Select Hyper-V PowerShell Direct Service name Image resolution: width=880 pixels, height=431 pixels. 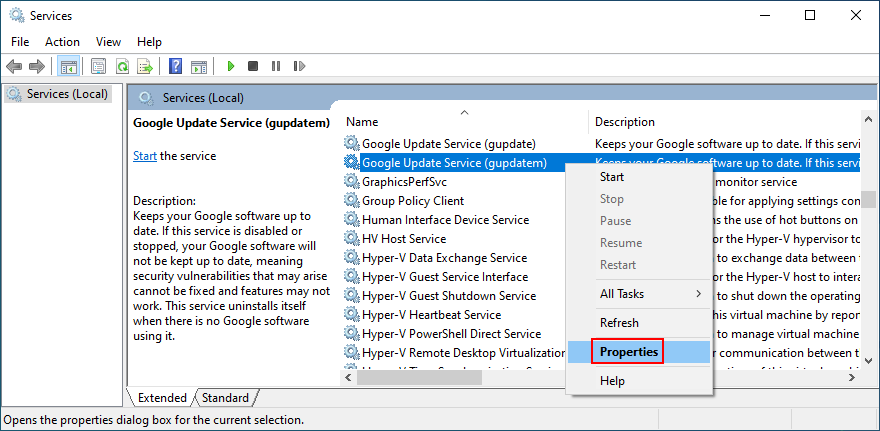pos(451,334)
